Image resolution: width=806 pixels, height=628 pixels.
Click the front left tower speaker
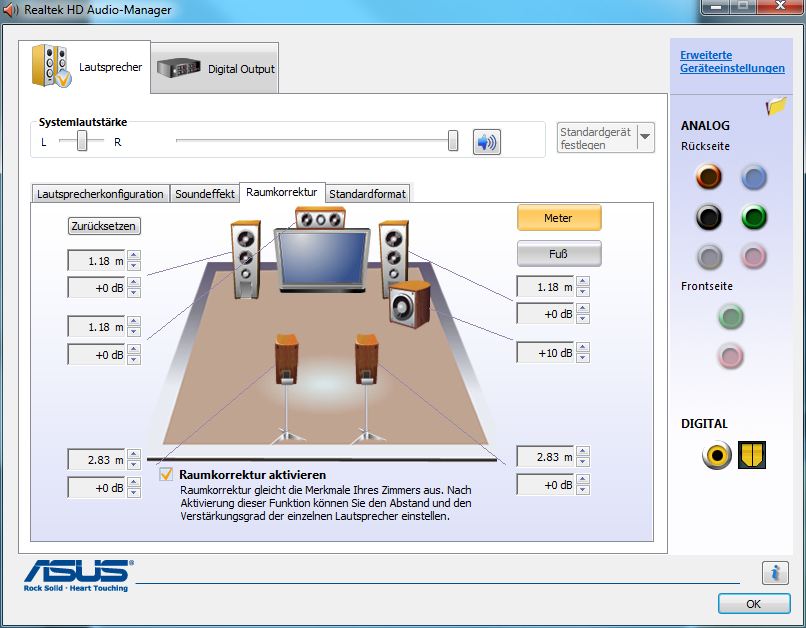point(246,260)
